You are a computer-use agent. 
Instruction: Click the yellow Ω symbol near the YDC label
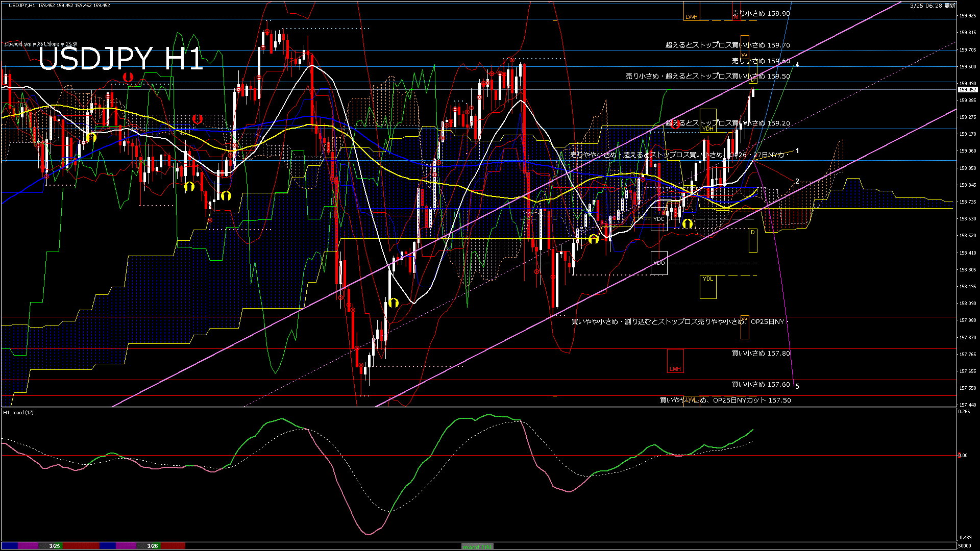click(688, 224)
